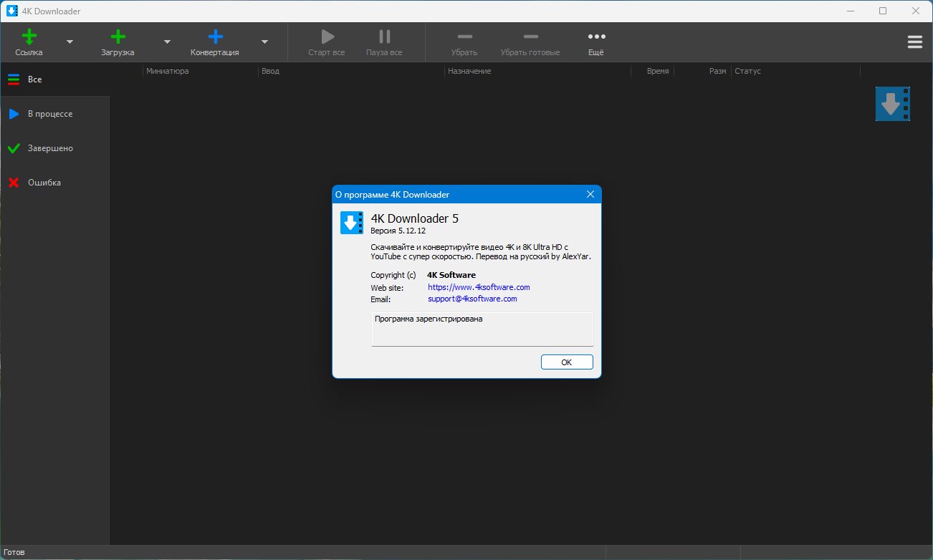Click the green plus Загрузка icon
The width and height of the screenshot is (933, 560).
click(118, 37)
